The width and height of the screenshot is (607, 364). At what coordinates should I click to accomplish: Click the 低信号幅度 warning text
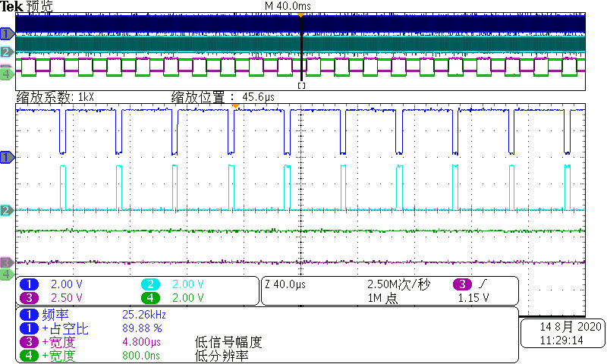coord(228,342)
